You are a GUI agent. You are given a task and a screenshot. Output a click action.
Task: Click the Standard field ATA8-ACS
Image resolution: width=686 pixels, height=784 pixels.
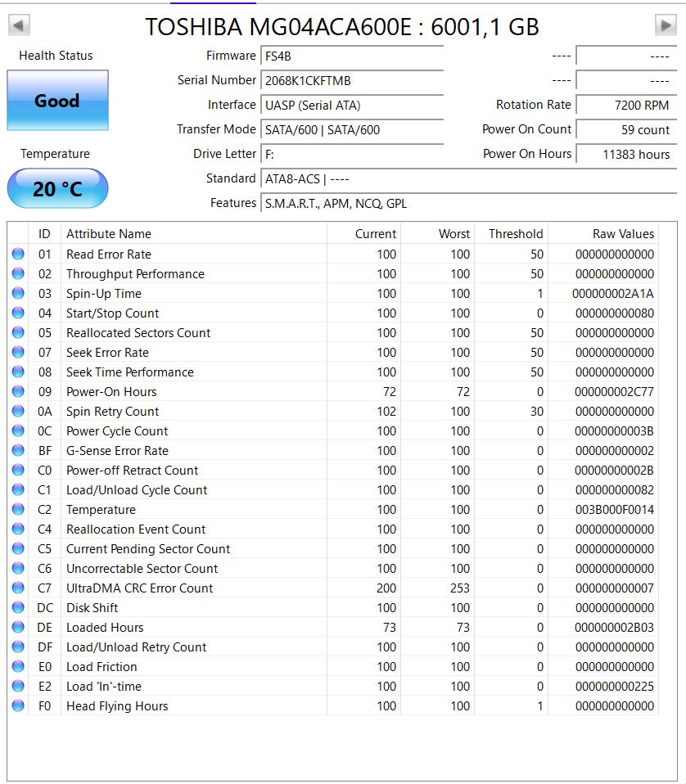point(468,178)
